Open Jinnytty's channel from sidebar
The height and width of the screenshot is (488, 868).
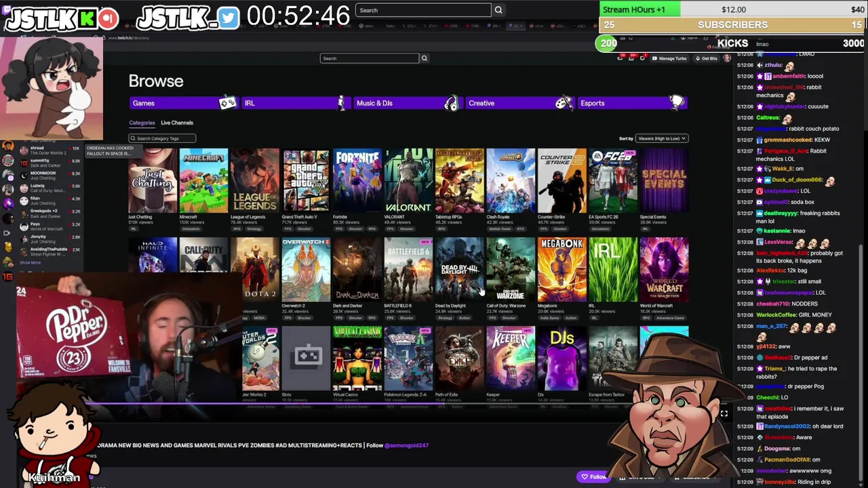coord(51,238)
